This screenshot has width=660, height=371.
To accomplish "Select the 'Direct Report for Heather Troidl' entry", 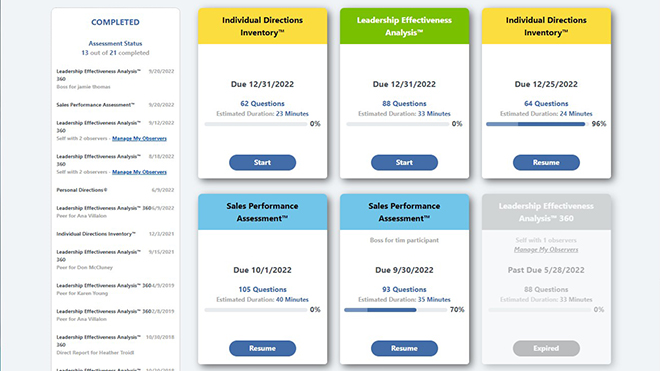I will coord(115,345).
